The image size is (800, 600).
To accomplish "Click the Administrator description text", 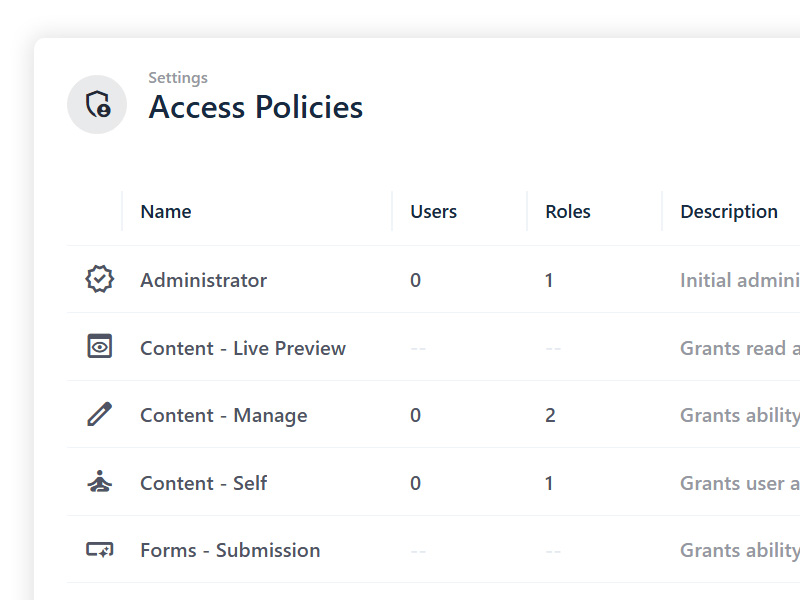I will point(739,281).
